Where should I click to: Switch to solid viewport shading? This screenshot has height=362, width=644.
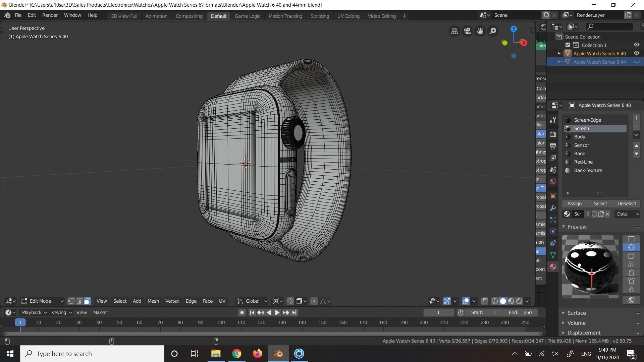point(503,301)
